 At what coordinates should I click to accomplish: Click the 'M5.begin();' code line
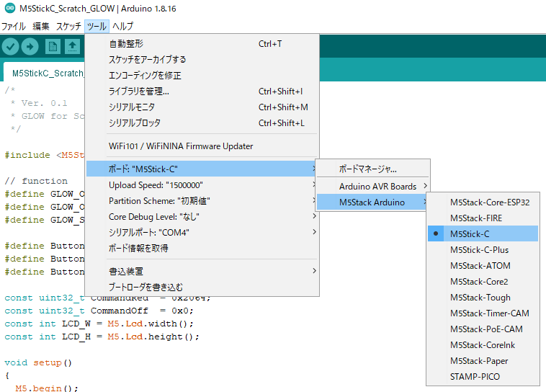(47, 388)
